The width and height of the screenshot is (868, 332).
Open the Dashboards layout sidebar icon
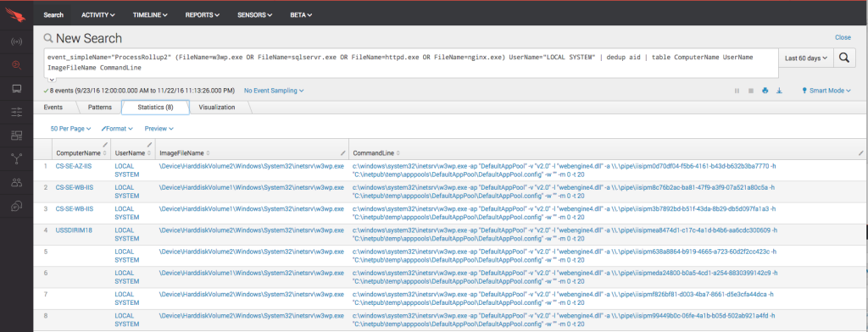[17, 136]
